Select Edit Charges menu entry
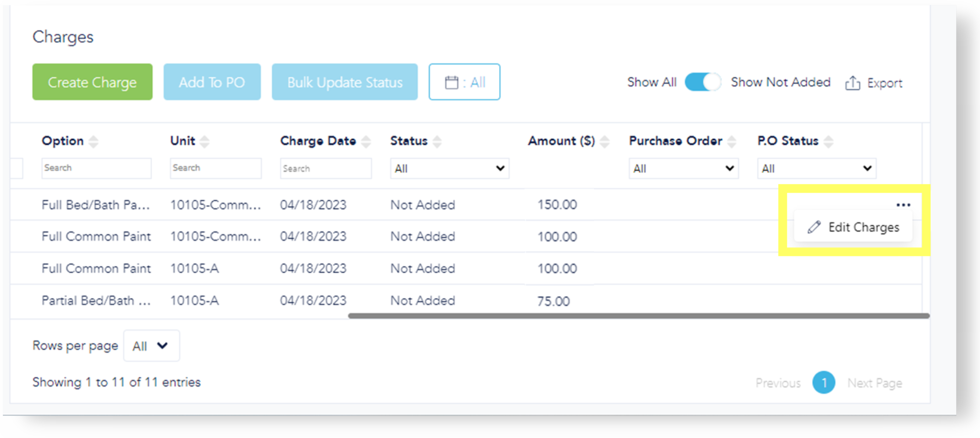The image size is (980, 438). pyautogui.click(x=853, y=227)
